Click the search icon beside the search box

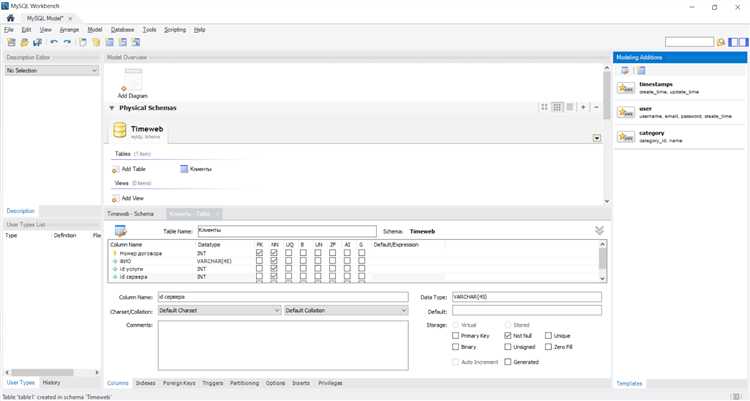[x=721, y=43]
